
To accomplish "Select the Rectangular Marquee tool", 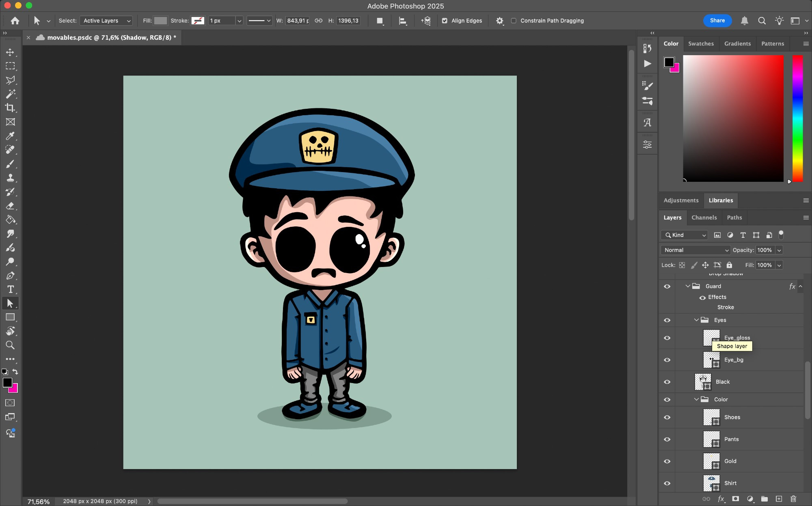I will pyautogui.click(x=10, y=66).
